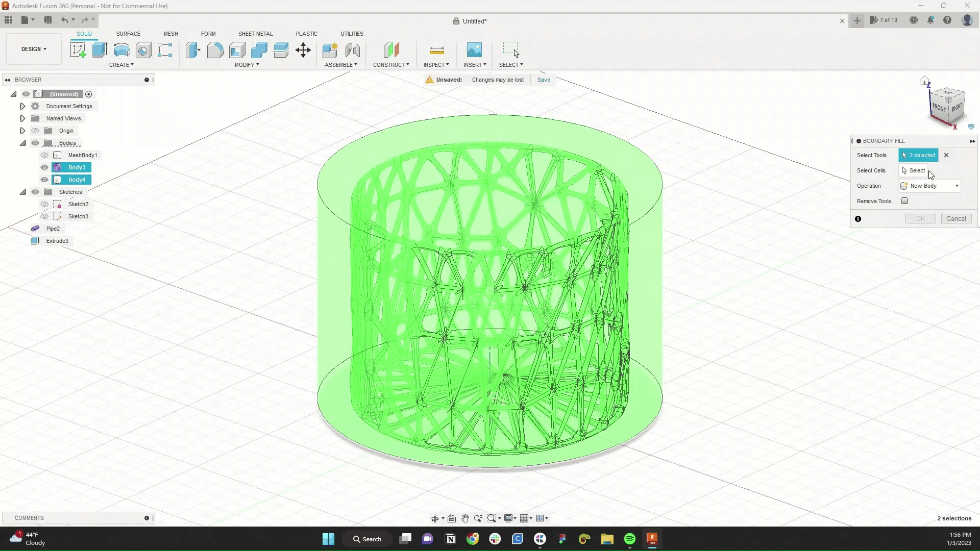Select the Fillet tool icon

click(215, 50)
